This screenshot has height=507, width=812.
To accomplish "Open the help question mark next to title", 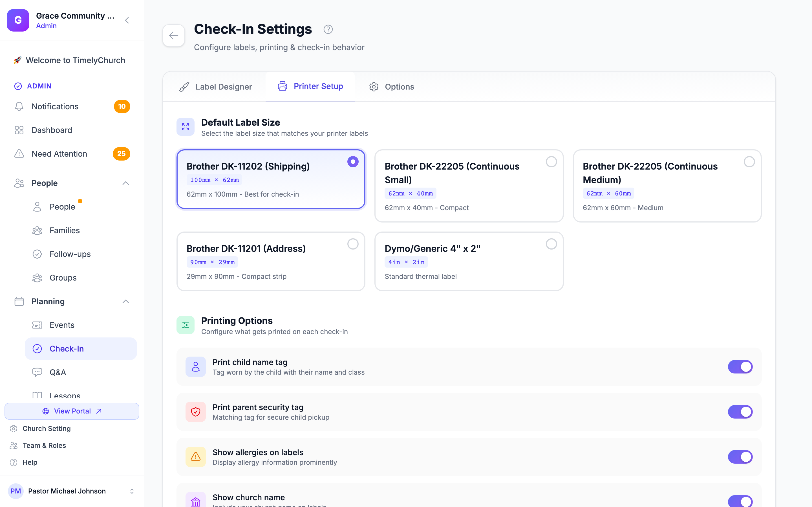I will point(328,30).
